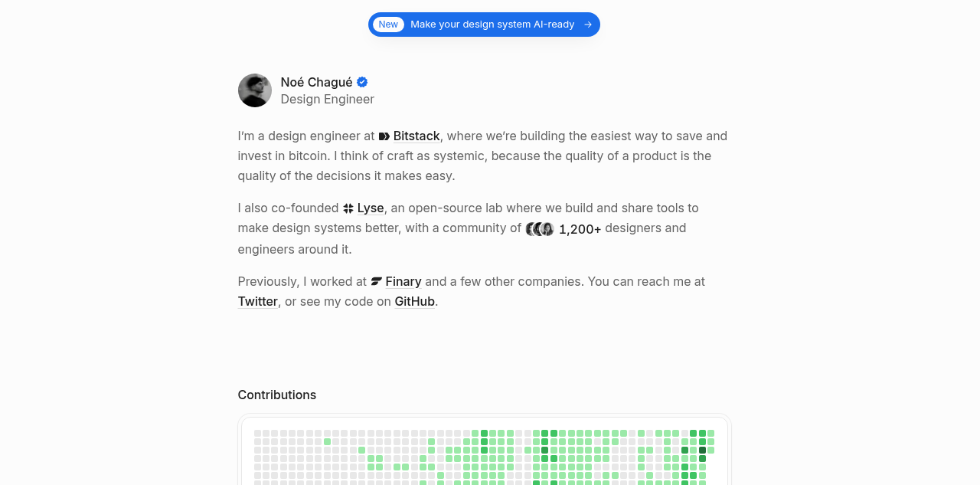Click the Noé Chagué name heading

317,82
